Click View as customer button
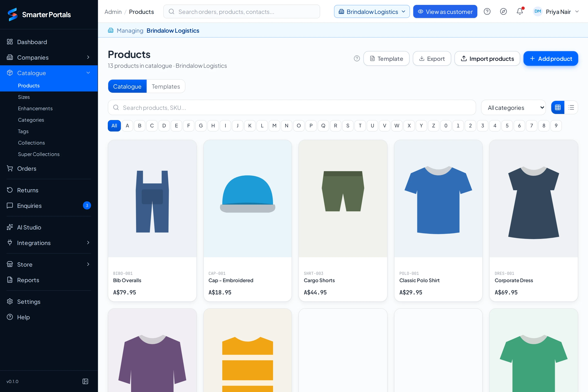The image size is (588, 392). click(x=445, y=11)
